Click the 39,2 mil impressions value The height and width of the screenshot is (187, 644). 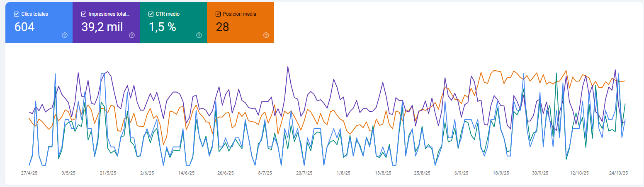point(102,27)
